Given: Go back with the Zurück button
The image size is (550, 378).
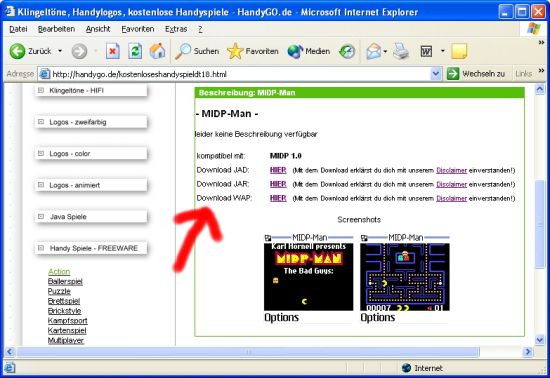Looking at the screenshot, I should click(x=30, y=51).
